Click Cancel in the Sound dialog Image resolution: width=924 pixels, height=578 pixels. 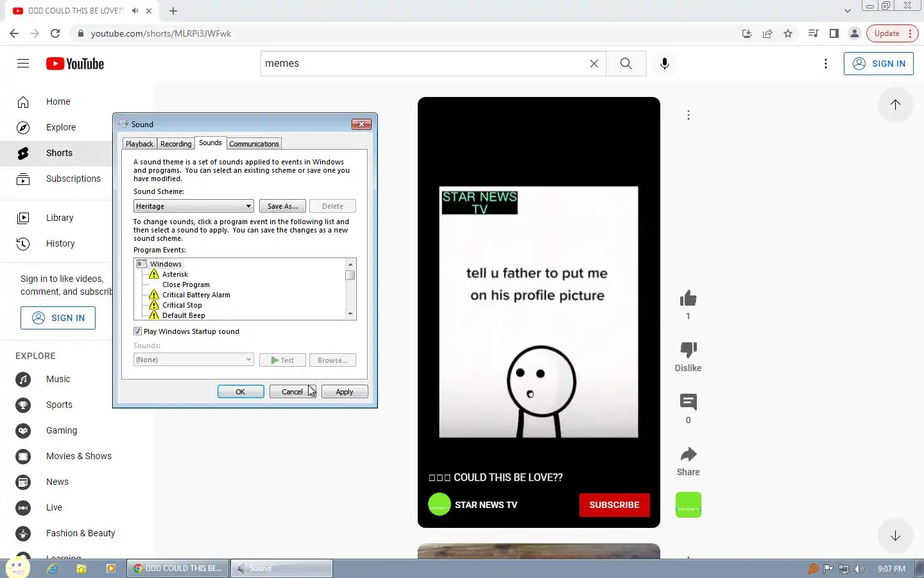292,392
